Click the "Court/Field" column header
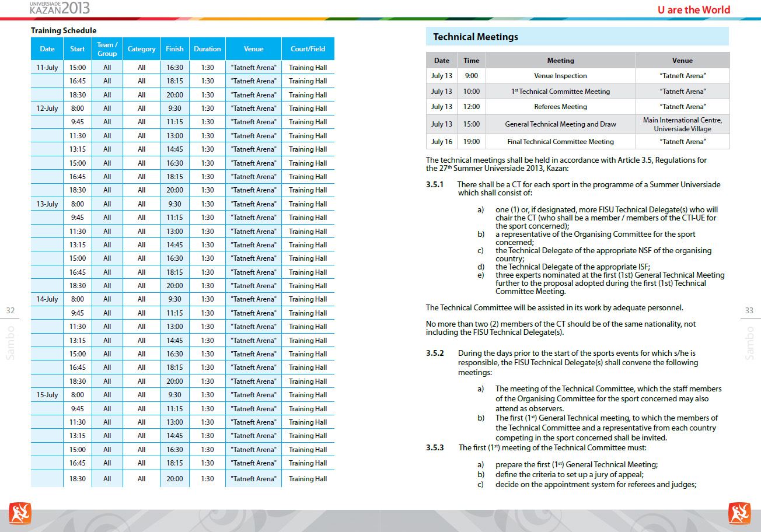This screenshot has height=532, width=761. point(308,49)
